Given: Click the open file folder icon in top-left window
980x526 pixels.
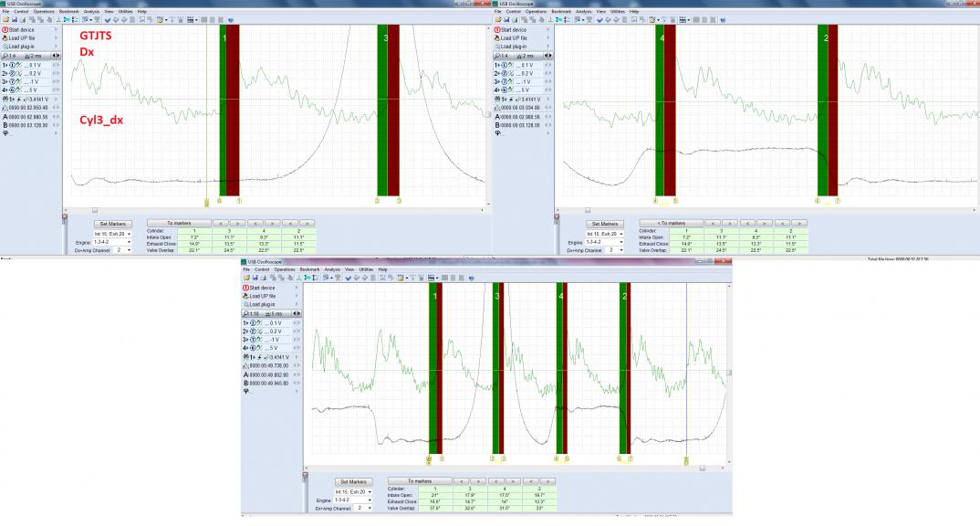Looking at the screenshot, I should [5, 18].
